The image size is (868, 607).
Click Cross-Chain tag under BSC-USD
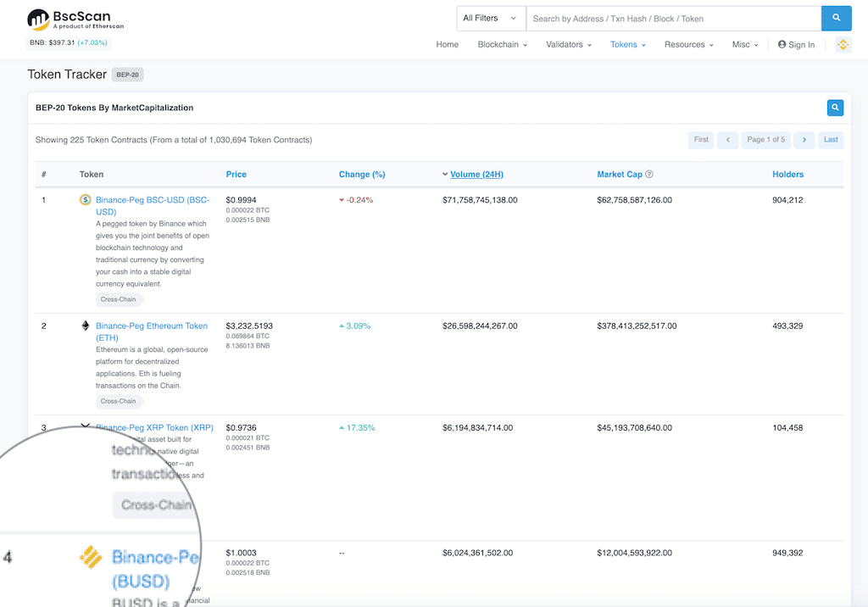(120, 299)
